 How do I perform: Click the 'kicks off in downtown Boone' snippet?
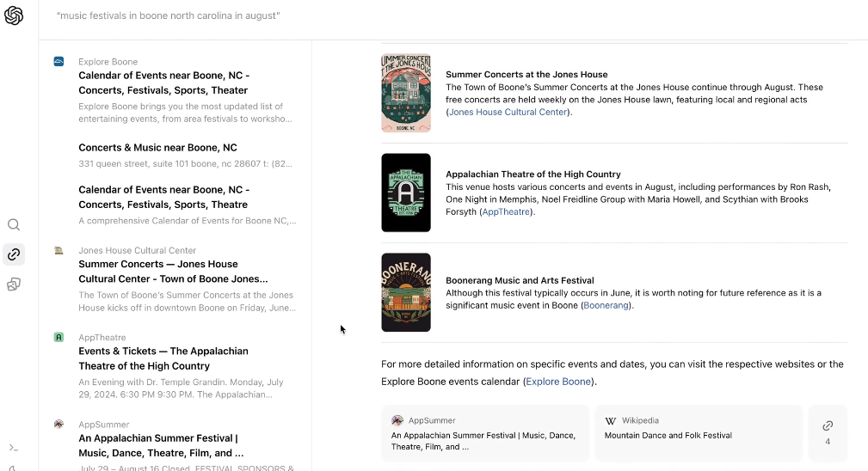click(188, 302)
